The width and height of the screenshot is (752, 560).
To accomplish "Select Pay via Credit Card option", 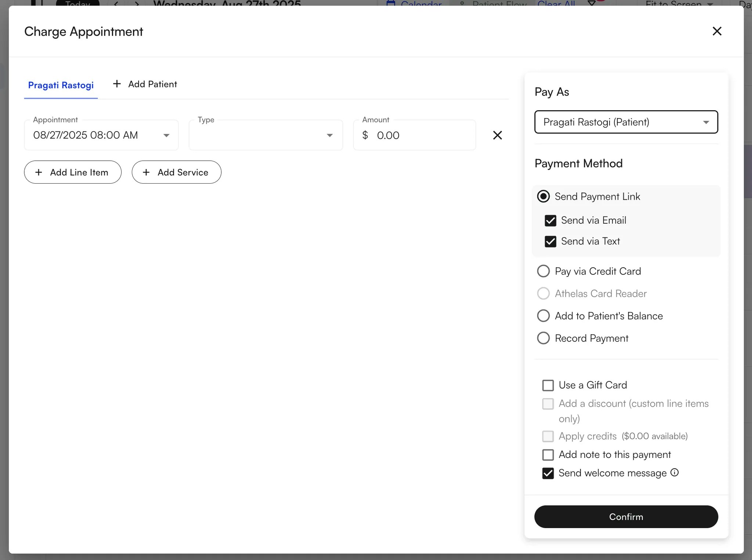I will click(543, 271).
